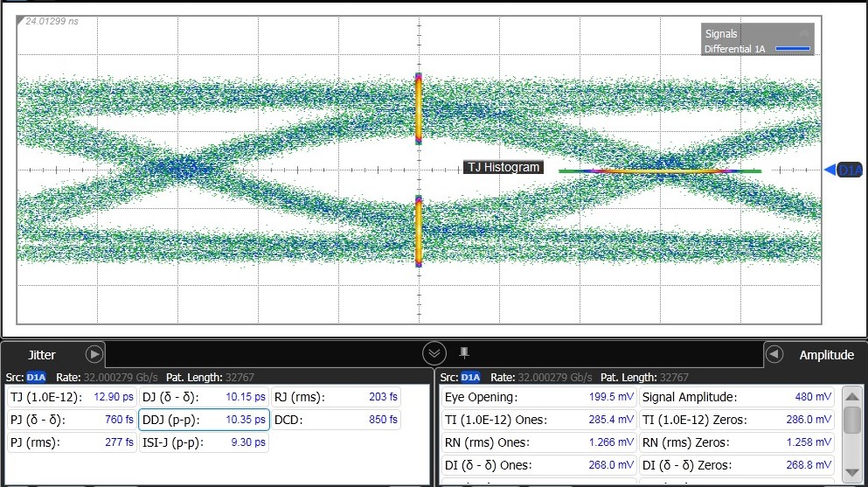Click the Jitter panel play arrow icon

(94, 354)
